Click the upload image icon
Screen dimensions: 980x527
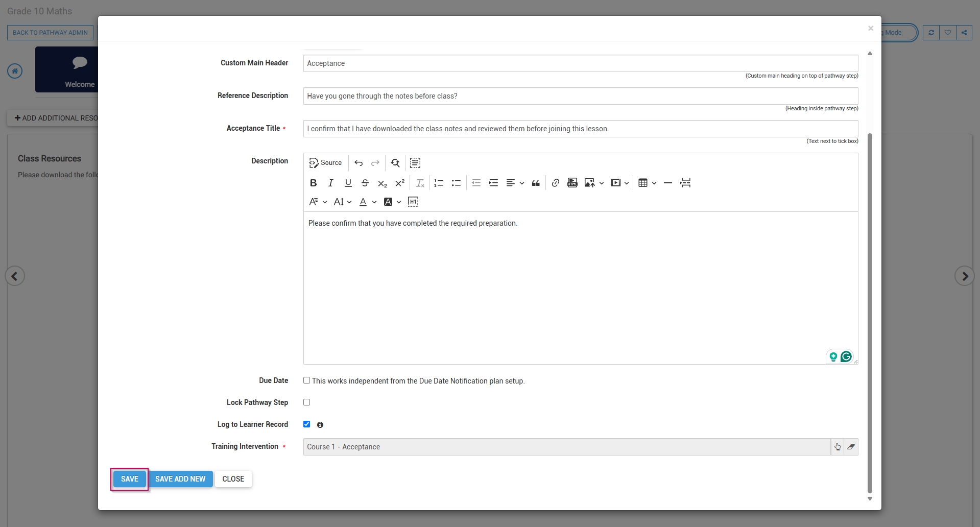pyautogui.click(x=589, y=183)
